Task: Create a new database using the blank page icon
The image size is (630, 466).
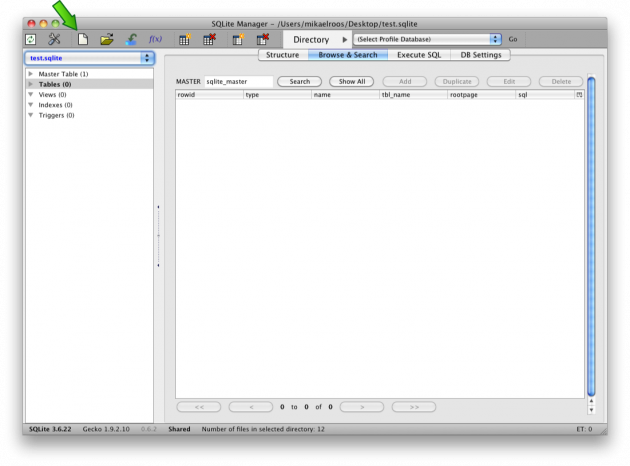Action: pos(83,39)
